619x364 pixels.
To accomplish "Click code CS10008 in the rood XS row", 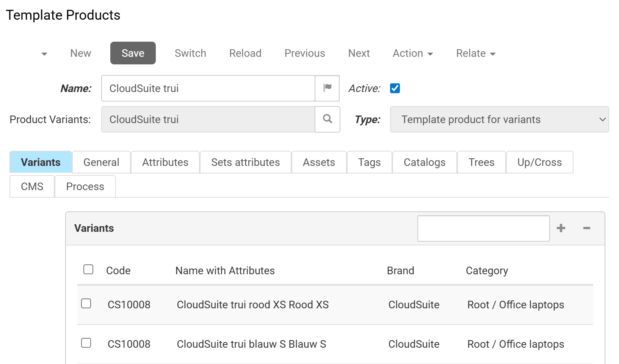I will 129,305.
